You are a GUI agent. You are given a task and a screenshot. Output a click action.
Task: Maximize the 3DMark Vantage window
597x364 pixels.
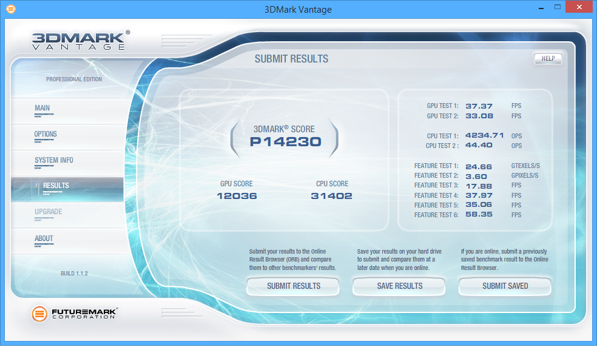coord(558,7)
